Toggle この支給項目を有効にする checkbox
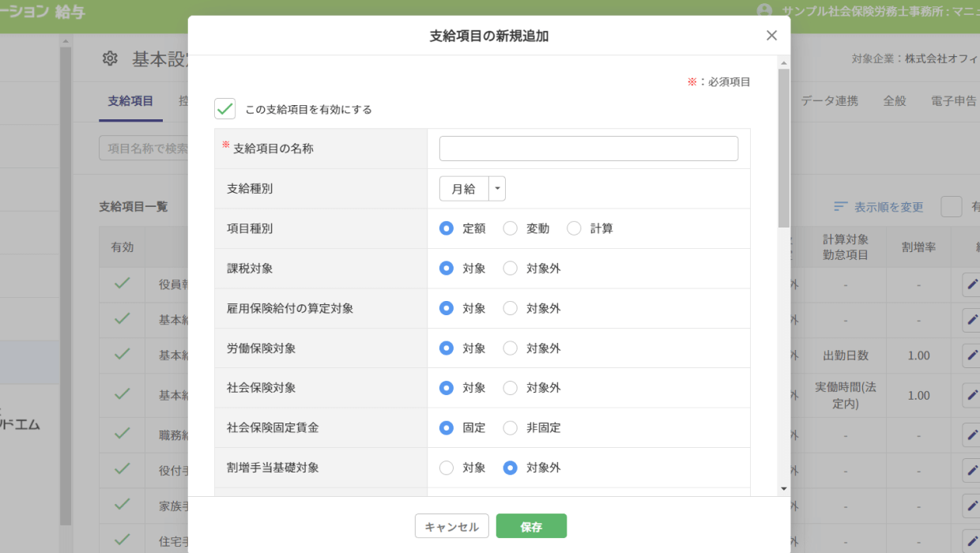This screenshot has width=980, height=553. [225, 109]
